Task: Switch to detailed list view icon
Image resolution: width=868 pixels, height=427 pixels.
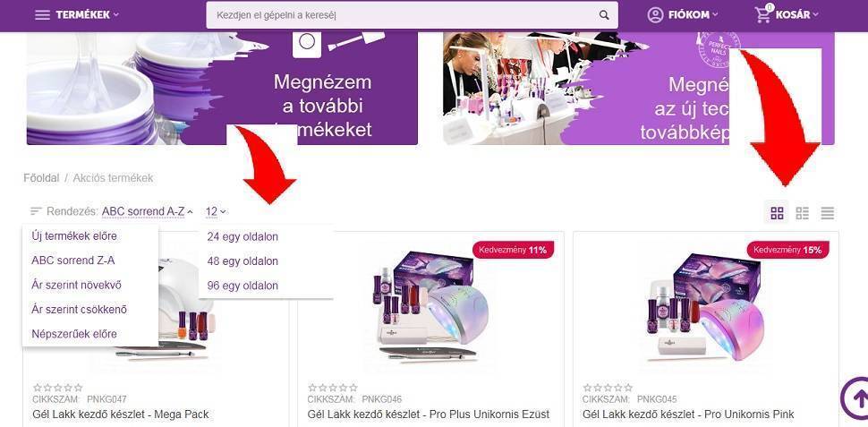Action: pyautogui.click(x=802, y=213)
